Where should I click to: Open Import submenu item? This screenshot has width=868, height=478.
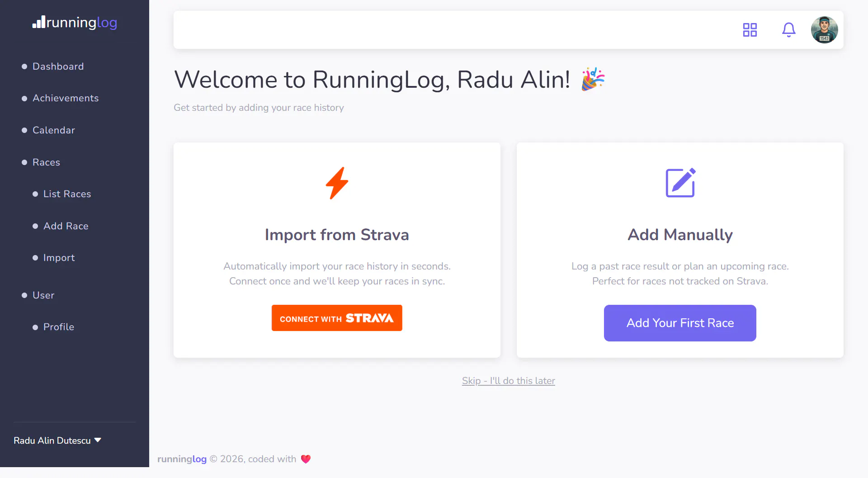(59, 258)
